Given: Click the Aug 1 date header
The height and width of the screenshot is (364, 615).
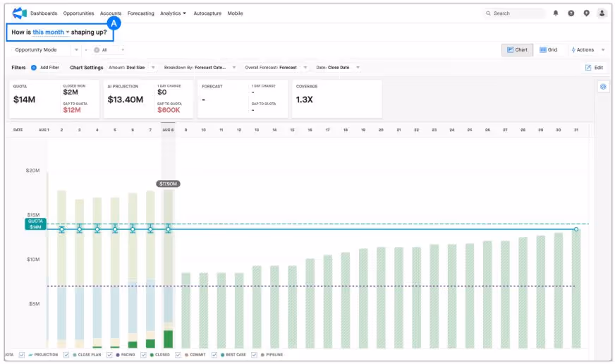Looking at the screenshot, I should click(x=44, y=130).
